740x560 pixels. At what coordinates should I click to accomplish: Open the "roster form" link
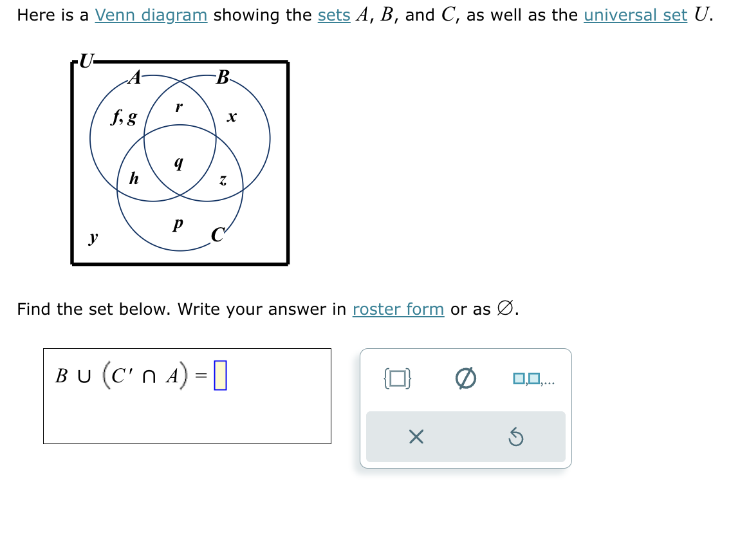[x=398, y=310]
